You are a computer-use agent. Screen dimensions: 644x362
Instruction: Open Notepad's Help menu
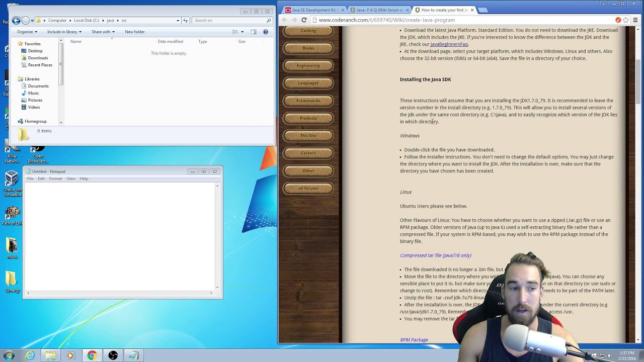tap(84, 178)
